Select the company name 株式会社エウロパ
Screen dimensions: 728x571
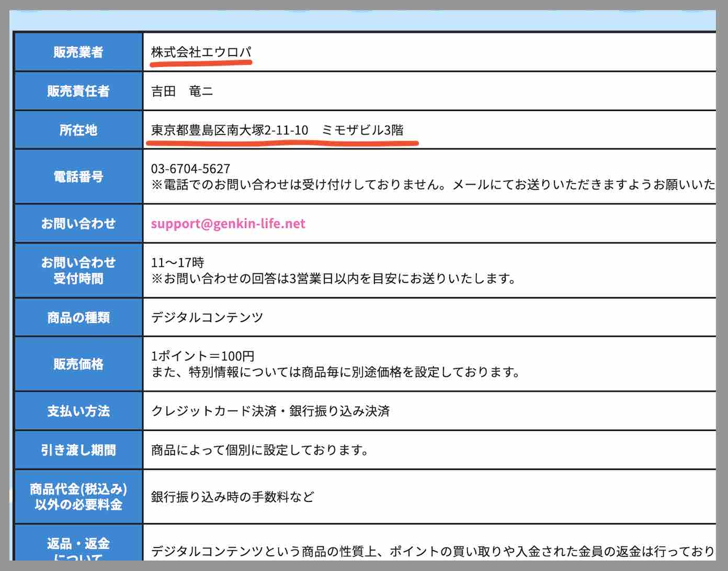201,52
